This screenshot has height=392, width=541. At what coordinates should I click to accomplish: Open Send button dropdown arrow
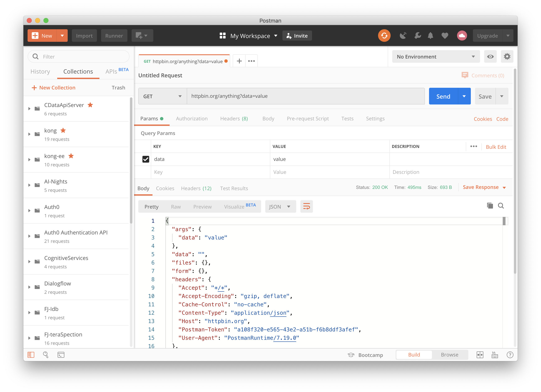[x=464, y=96]
